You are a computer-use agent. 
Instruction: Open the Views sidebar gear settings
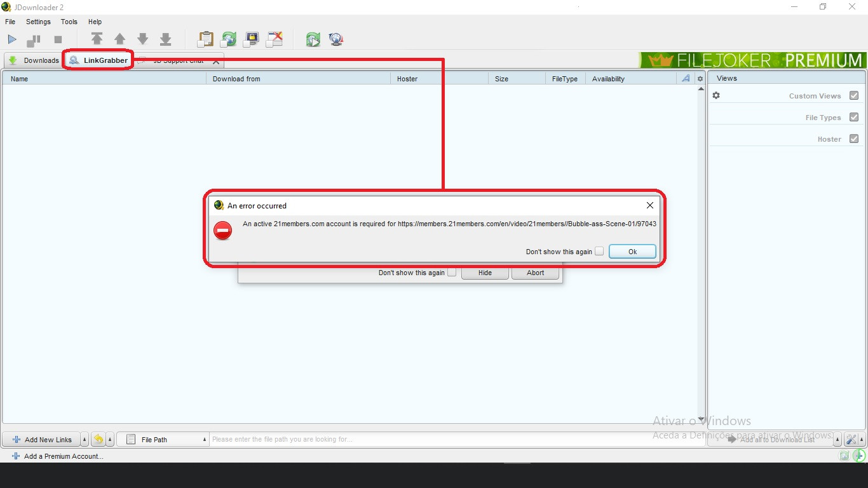pos(716,95)
